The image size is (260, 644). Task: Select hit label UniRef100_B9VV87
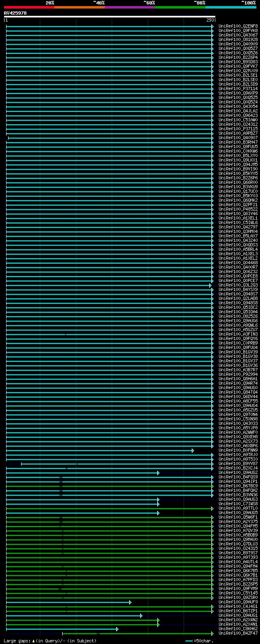pyautogui.click(x=238, y=464)
